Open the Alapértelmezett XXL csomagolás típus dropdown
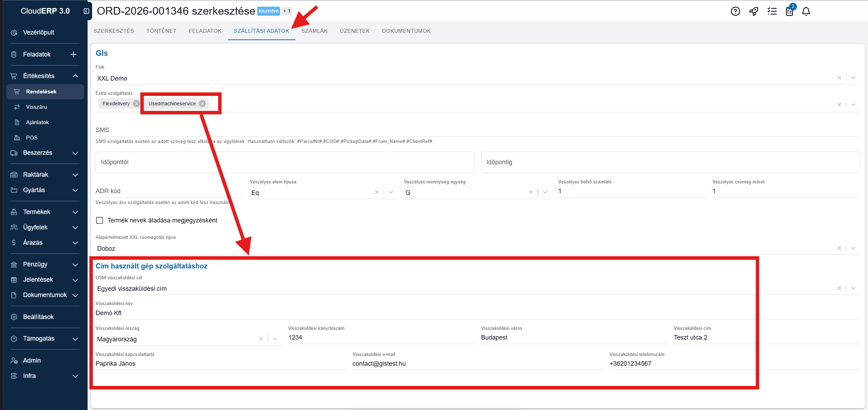The width and height of the screenshot is (868, 410). [853, 248]
